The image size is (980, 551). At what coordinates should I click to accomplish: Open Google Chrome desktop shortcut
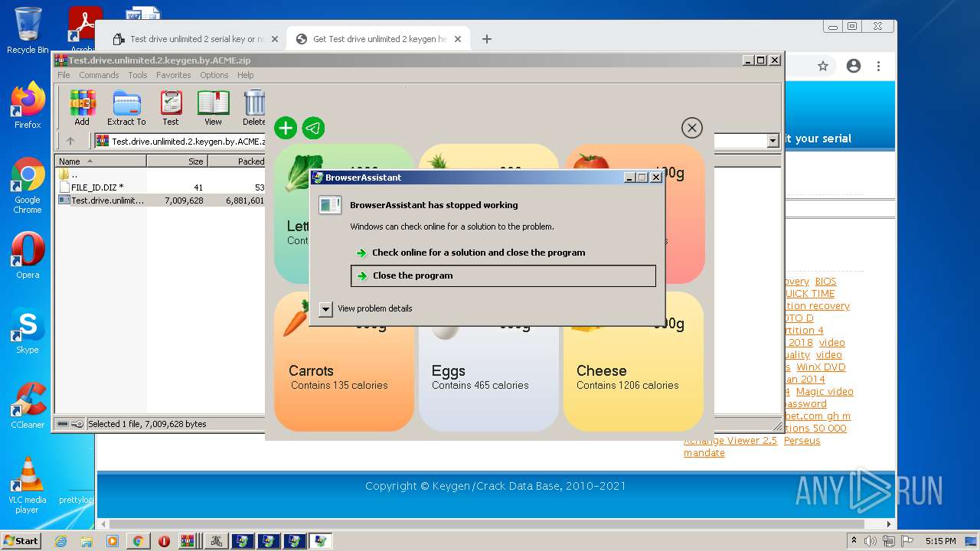point(28,185)
